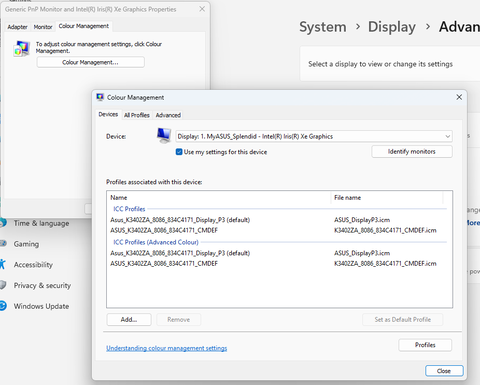Open Privacy & security in the sidebar
The width and height of the screenshot is (480, 385).
(x=42, y=285)
